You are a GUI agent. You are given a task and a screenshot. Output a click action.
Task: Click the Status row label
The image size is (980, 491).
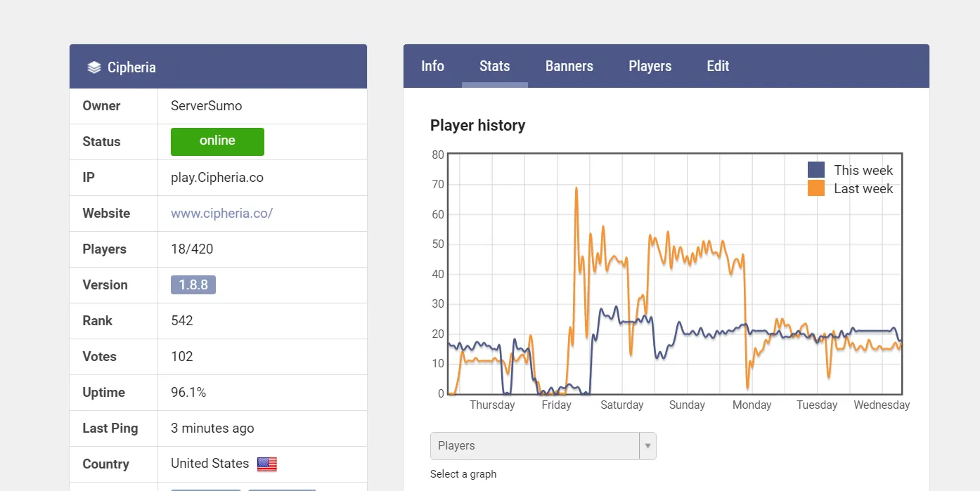click(x=101, y=142)
